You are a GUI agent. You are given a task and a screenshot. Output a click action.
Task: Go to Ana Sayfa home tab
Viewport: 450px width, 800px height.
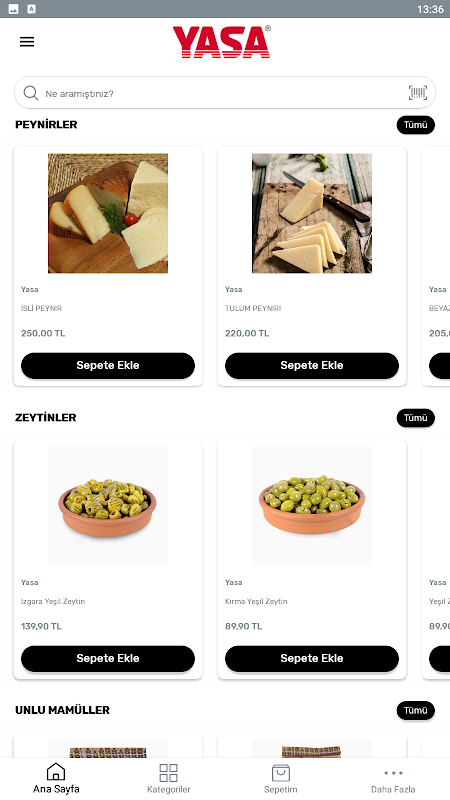point(56,779)
